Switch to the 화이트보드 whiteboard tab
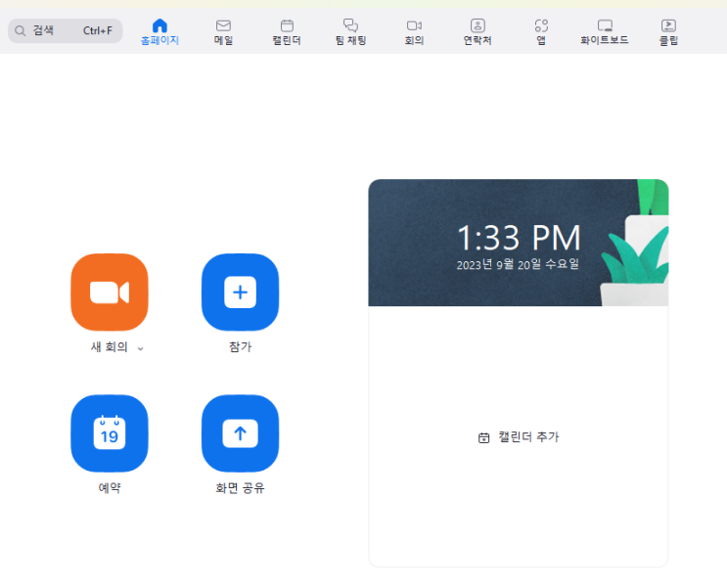This screenshot has height=588, width=727. coord(605,32)
